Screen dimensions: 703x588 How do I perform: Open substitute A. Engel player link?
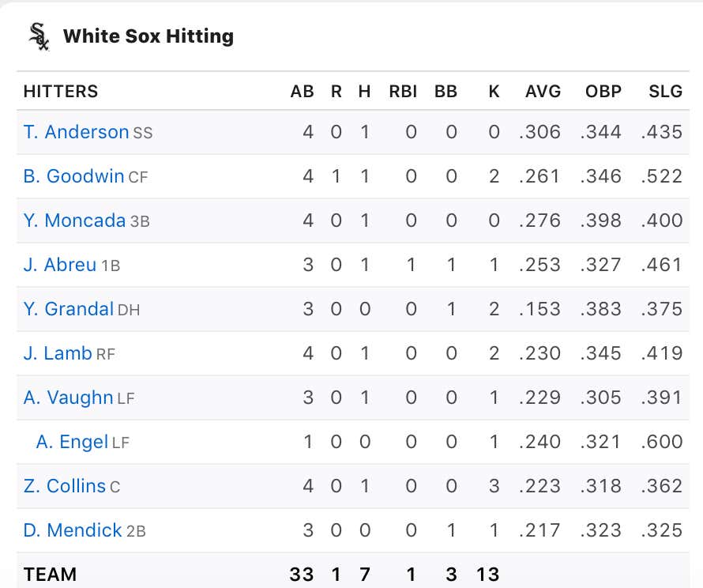(x=72, y=442)
